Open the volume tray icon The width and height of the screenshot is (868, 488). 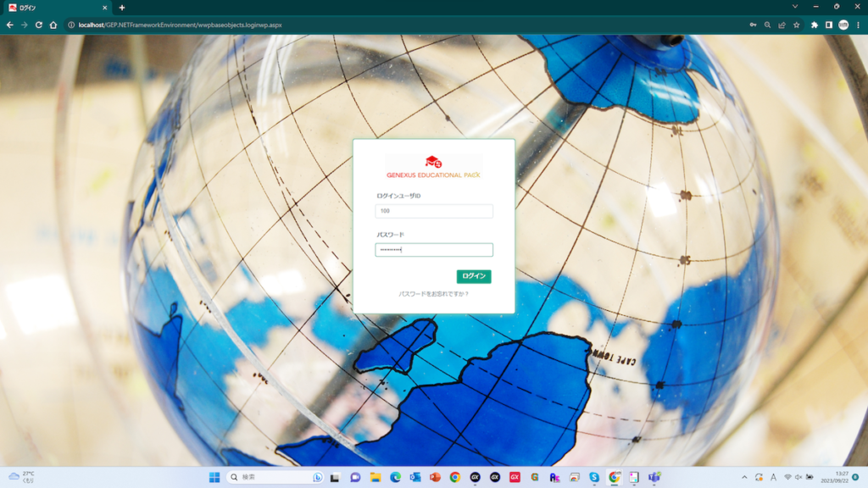tap(798, 477)
